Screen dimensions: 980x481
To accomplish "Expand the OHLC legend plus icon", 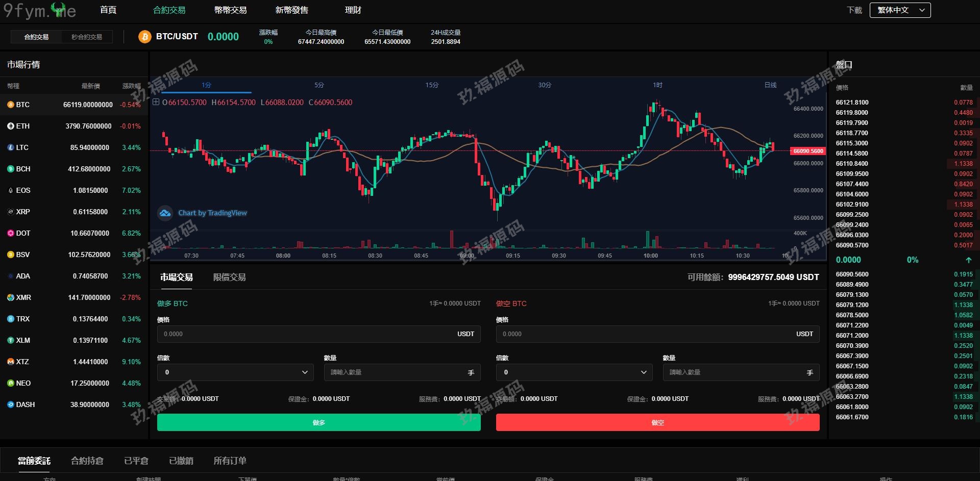I will 156,102.
